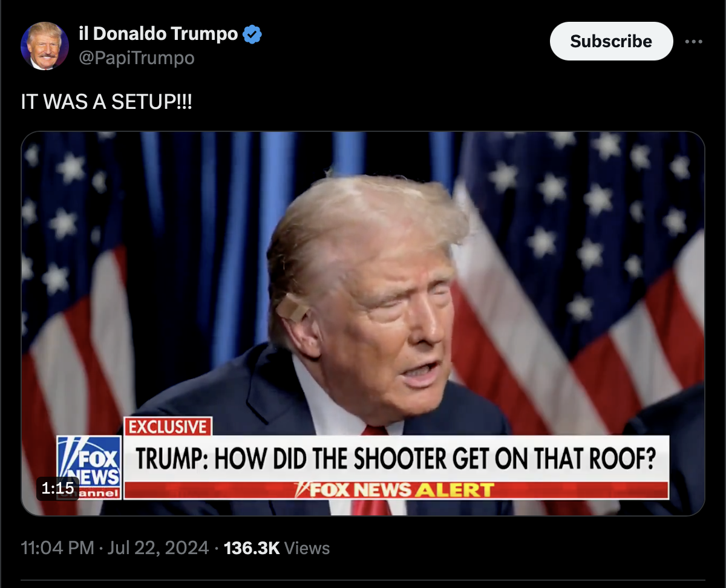Image resolution: width=726 pixels, height=588 pixels.
Task: Visit the @PapiTrumpo handle link
Action: pyautogui.click(x=137, y=58)
